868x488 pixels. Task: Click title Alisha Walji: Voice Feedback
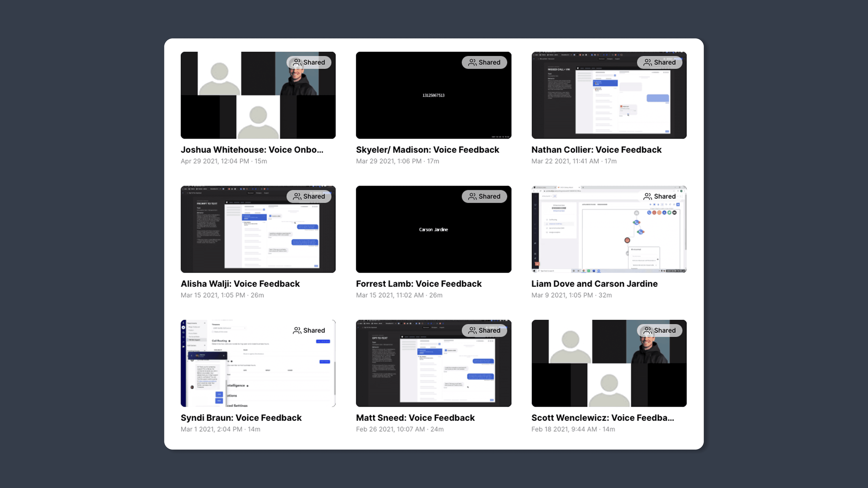[240, 284]
